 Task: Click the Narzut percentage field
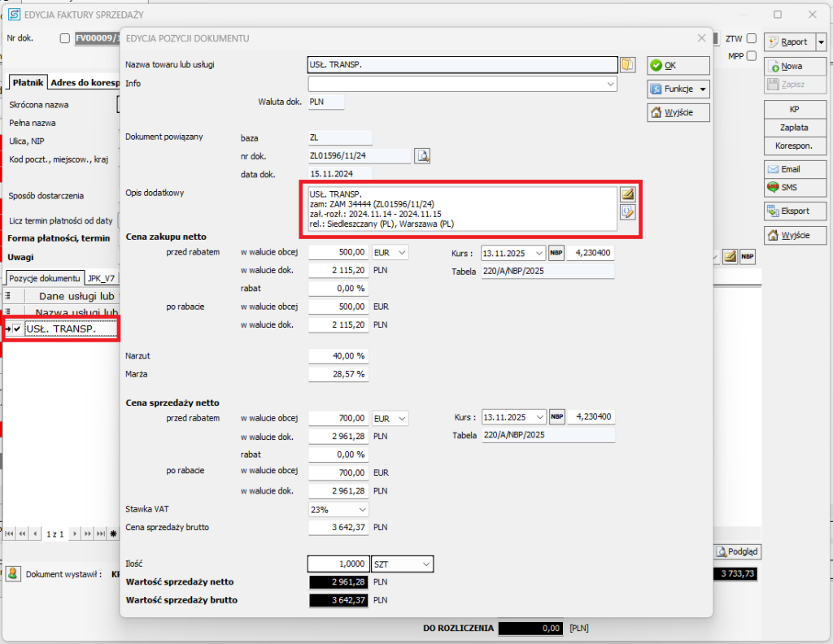tap(338, 356)
